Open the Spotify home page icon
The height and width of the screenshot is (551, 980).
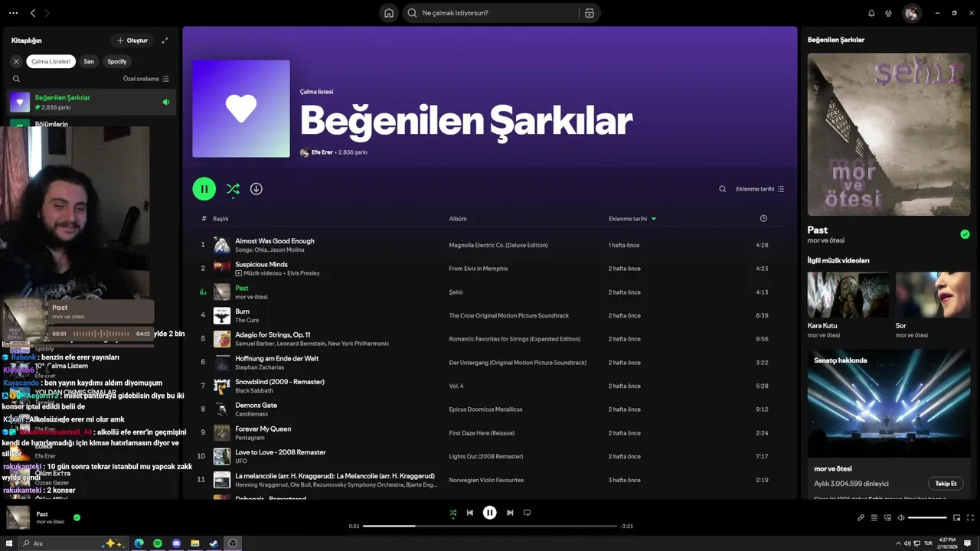pyautogui.click(x=389, y=13)
